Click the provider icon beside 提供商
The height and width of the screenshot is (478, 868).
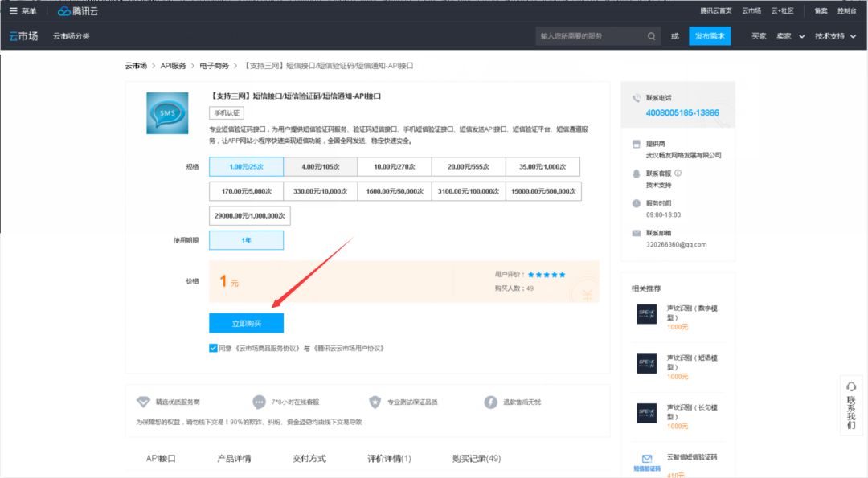pos(636,144)
